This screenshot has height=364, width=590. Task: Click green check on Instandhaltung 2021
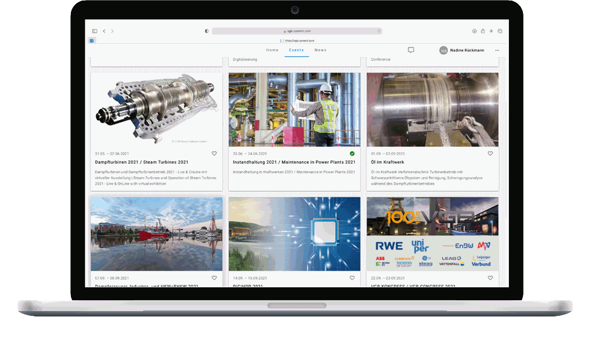(352, 153)
